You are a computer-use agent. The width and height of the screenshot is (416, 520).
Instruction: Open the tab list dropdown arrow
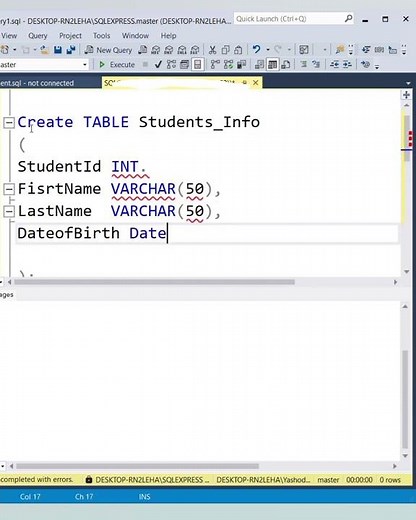pos(408,83)
